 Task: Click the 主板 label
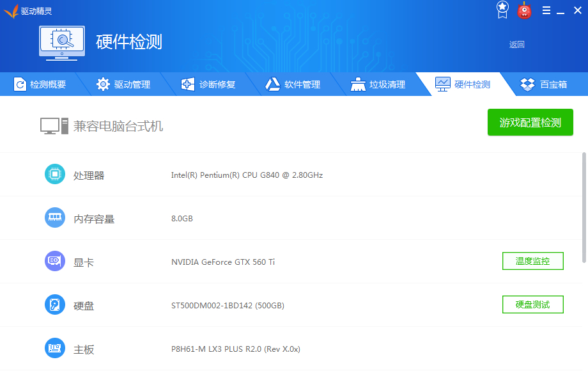point(83,350)
